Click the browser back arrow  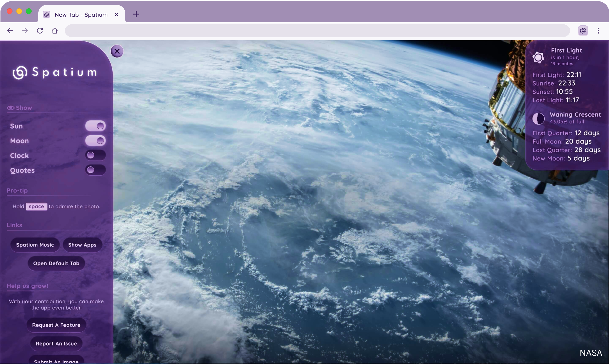point(10,31)
